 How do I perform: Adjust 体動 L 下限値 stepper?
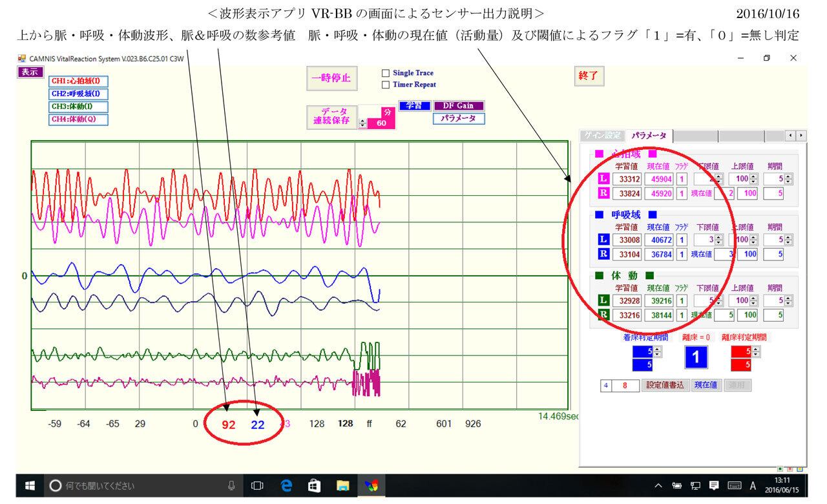718,300
